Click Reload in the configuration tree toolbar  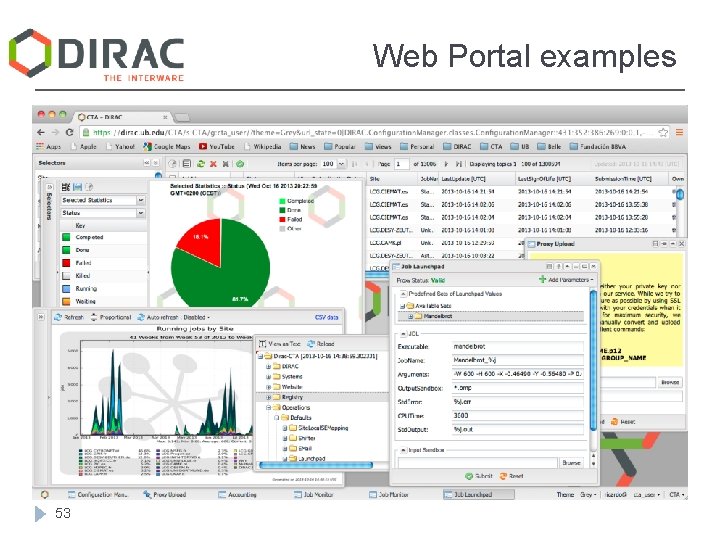(321, 343)
